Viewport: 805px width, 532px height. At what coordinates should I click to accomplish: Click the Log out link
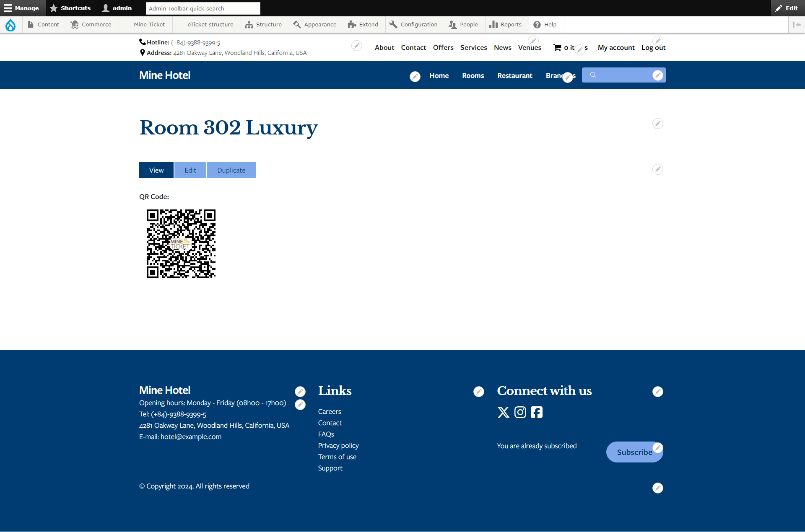654,48
